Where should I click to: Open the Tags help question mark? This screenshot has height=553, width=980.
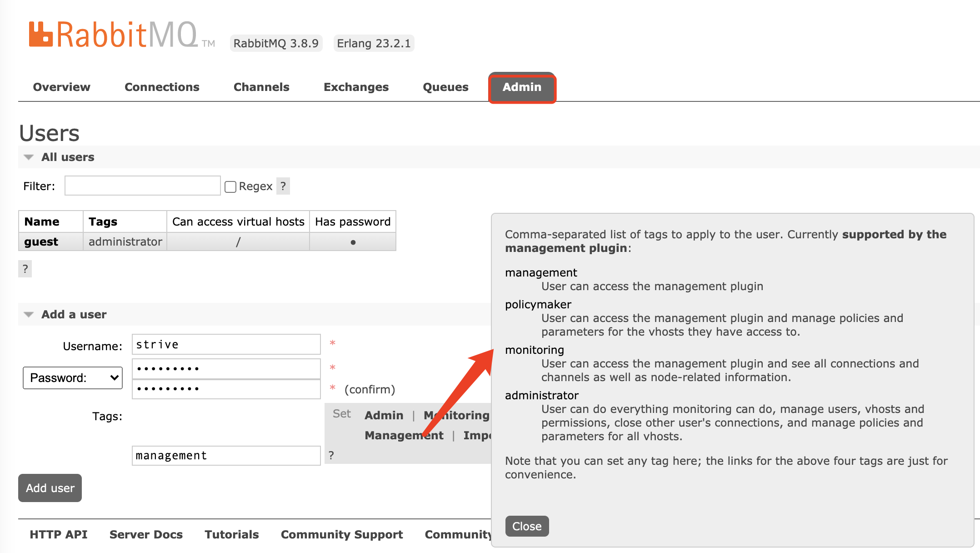[x=331, y=455]
